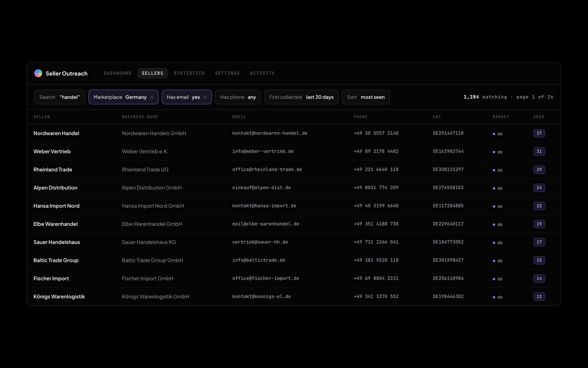The image size is (588, 368).
Task: View the Activity tab
Action: [x=262, y=73]
